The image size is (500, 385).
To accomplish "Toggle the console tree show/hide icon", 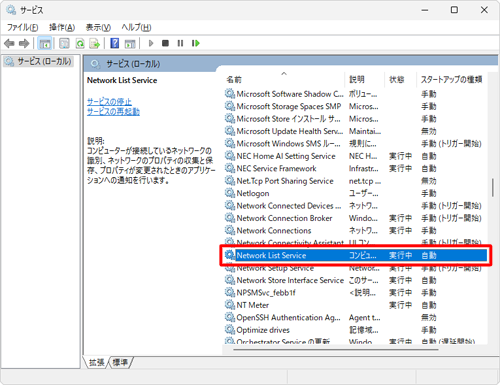I will pyautogui.click(x=45, y=43).
